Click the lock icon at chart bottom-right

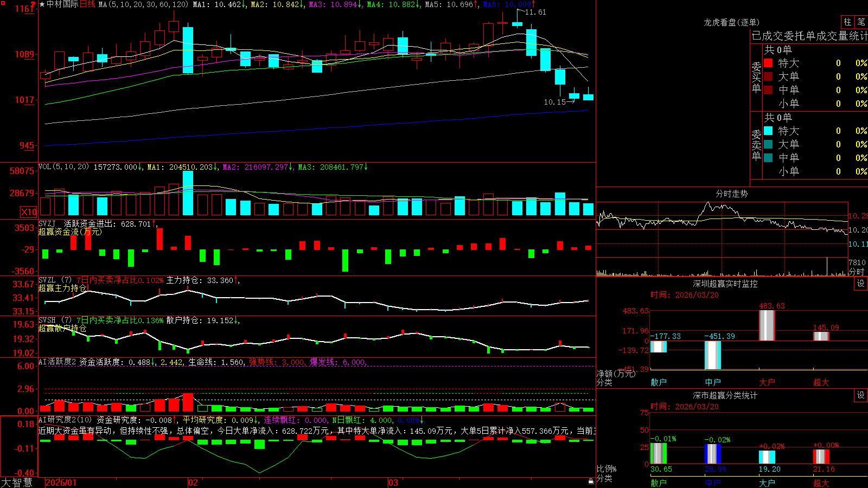coord(591,481)
